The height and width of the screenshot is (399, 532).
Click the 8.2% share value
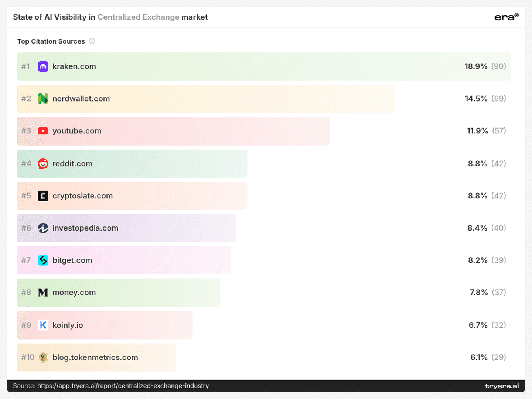(478, 260)
